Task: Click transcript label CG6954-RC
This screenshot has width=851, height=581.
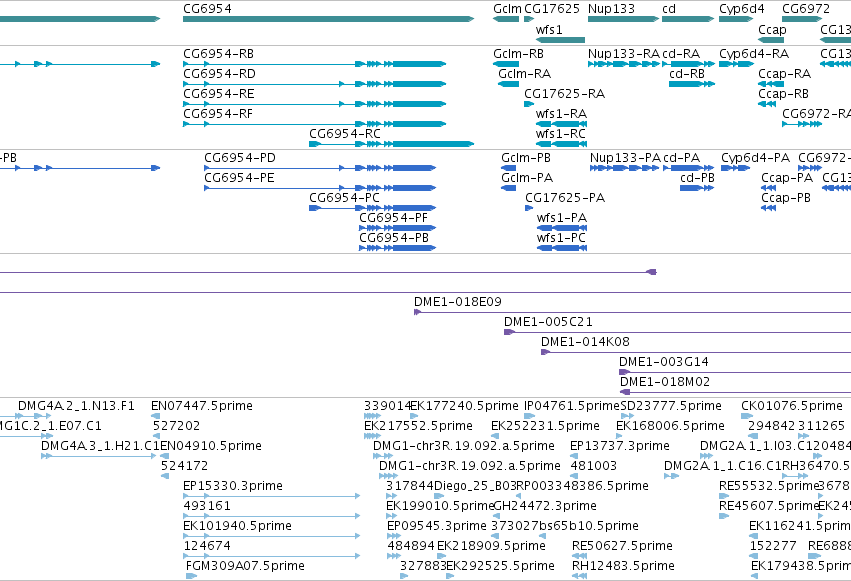Action: 345,134
